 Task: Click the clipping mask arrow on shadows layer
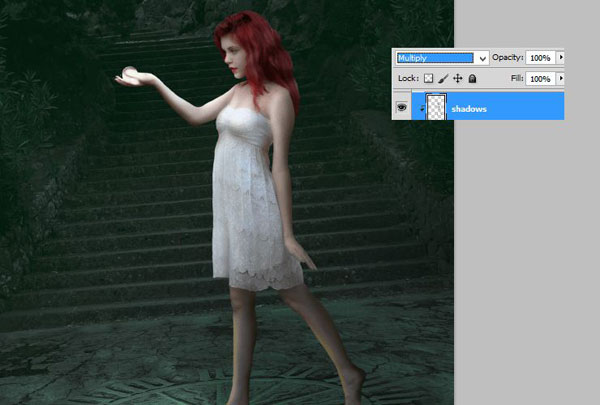click(x=421, y=109)
